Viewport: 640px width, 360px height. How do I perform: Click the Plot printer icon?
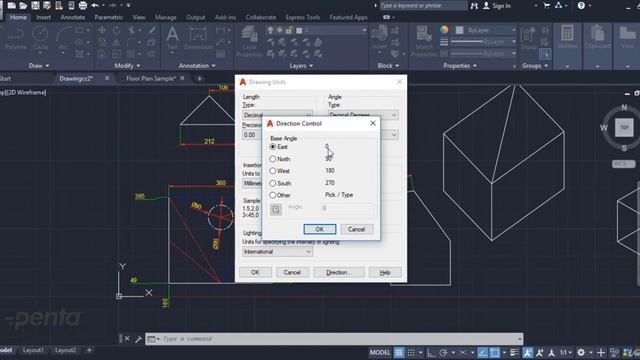[83, 5]
